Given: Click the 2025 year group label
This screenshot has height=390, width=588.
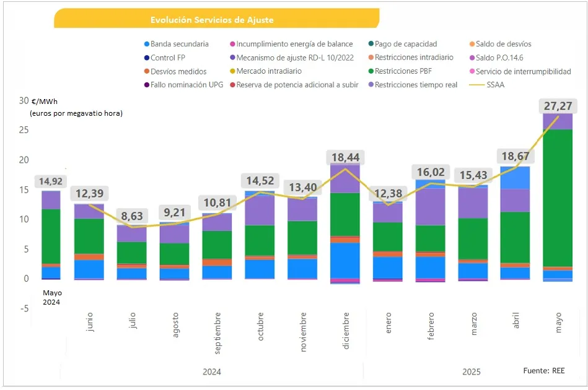Looking at the screenshot, I should click(472, 372).
